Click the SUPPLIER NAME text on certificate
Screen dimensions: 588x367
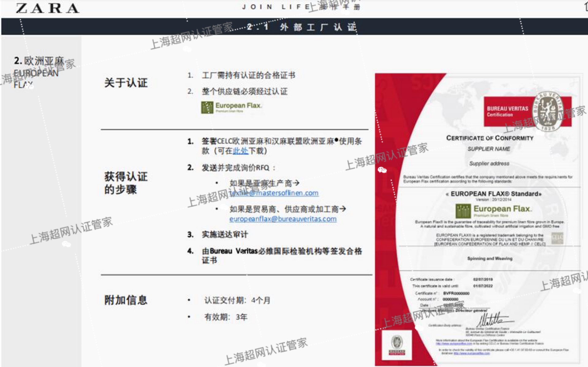[x=489, y=149]
